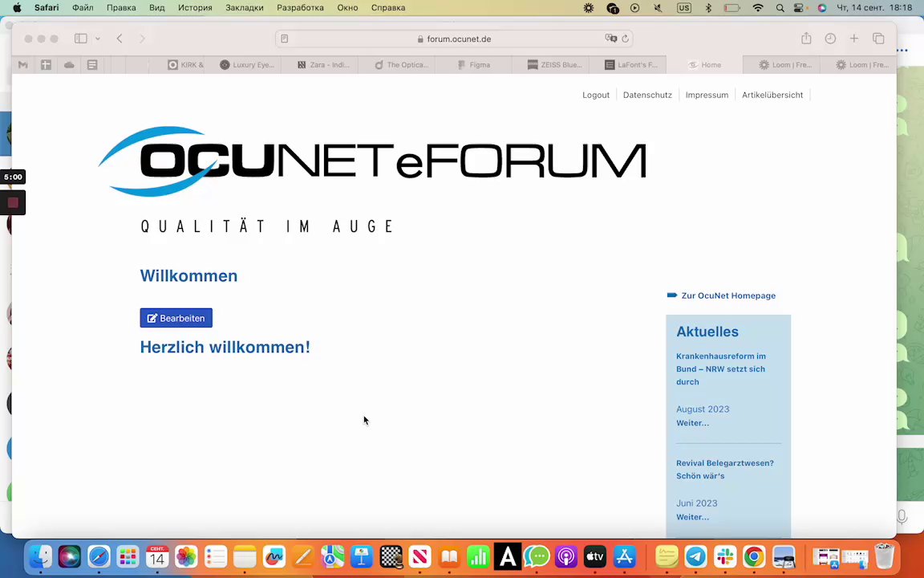Viewport: 924px width, 578px height.
Task: Open Freeform from the Dock
Action: pyautogui.click(x=274, y=556)
